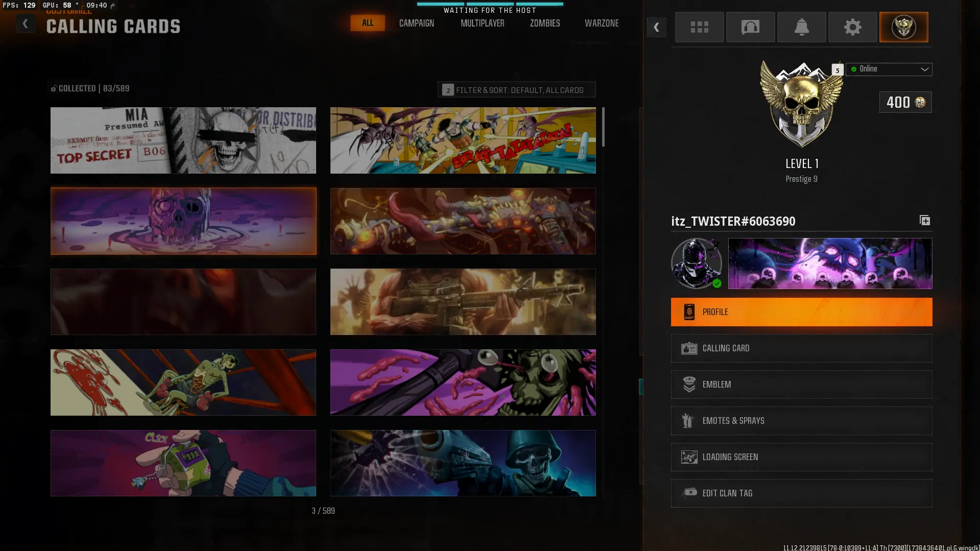Screen dimensions: 980x551
Task: Click the COD Points coin icon
Action: (920, 102)
